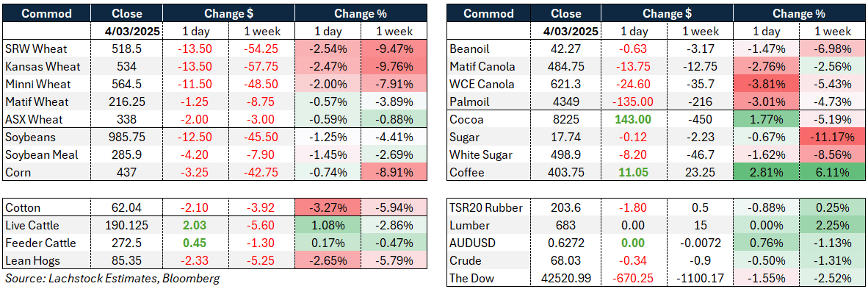Select the Lean Hogs close value 85.35
The width and height of the screenshot is (868, 289).
(127, 261)
